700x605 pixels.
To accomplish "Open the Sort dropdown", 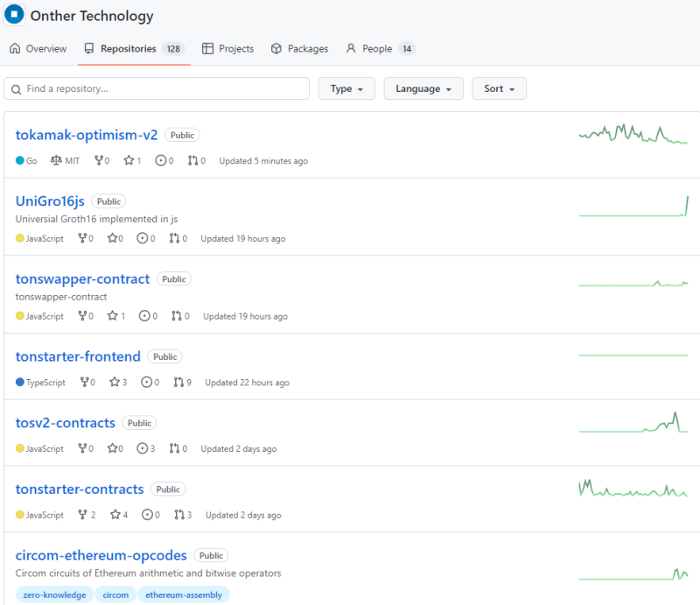I will [x=499, y=88].
